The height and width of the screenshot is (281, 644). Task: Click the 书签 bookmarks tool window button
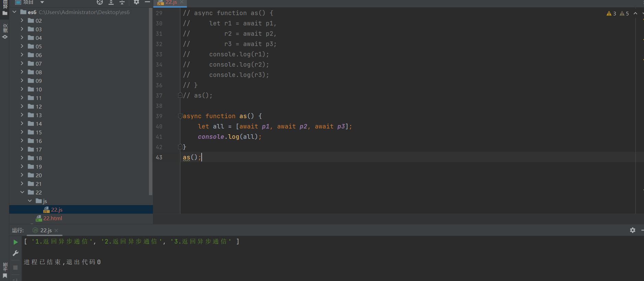pyautogui.click(x=5, y=271)
